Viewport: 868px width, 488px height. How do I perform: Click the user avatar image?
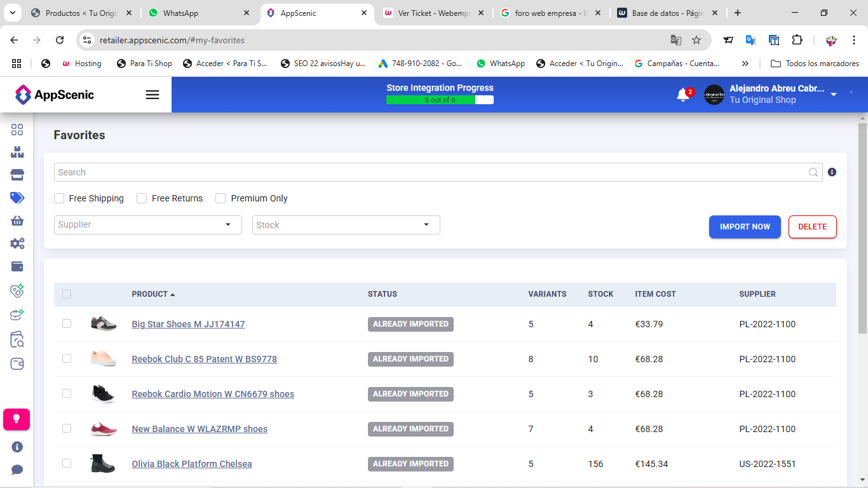click(x=714, y=95)
